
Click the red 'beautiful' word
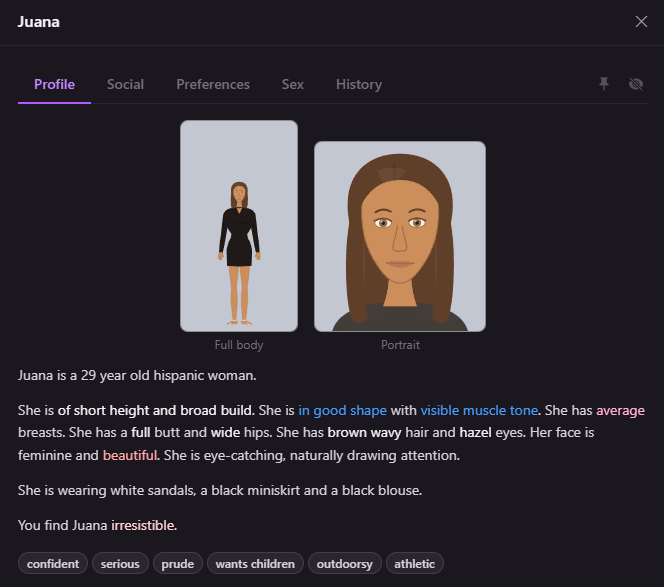click(130, 455)
